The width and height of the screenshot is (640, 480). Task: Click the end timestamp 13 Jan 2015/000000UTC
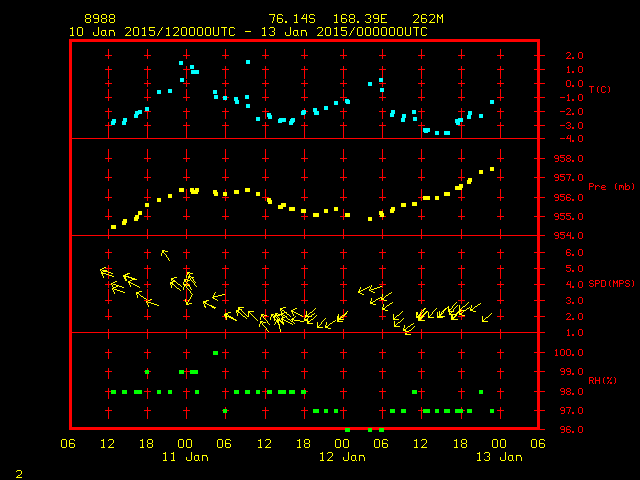[x=344, y=32]
